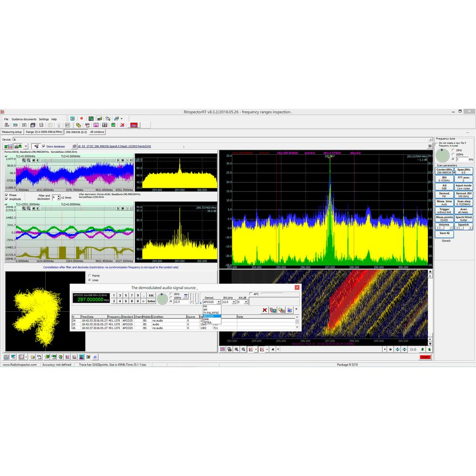Click the green save-trace icon below Device field
Image resolution: width=476 pixels, height=476 pixels.
tap(9, 146)
